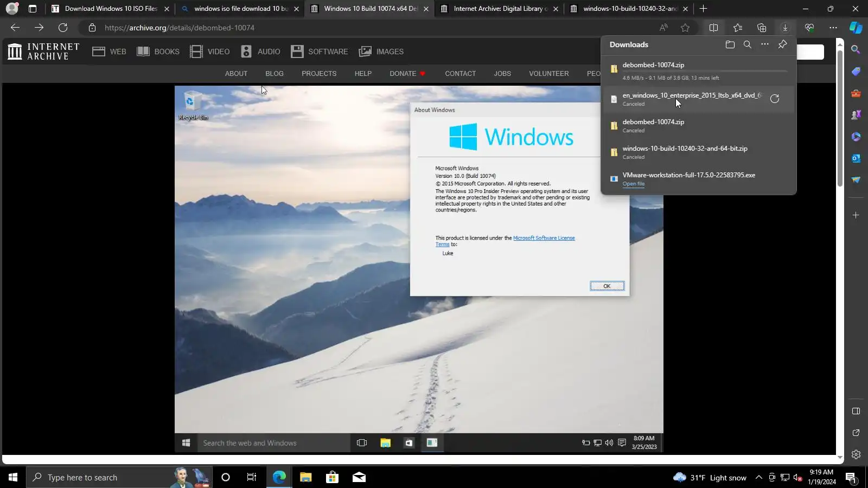868x488 pixels.
Task: Open the tab actions menu
Action: 33,9
